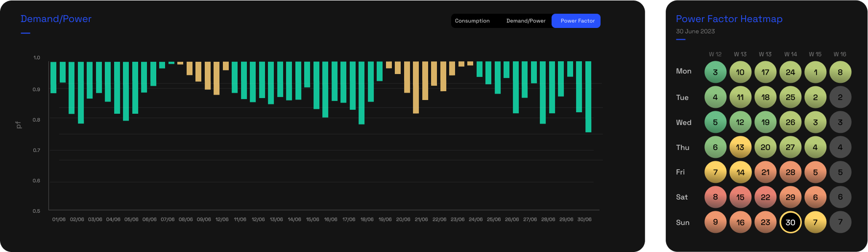This screenshot has height=252, width=868.
Task: Click the '08/06' x-axis date label
Action: coord(186,220)
